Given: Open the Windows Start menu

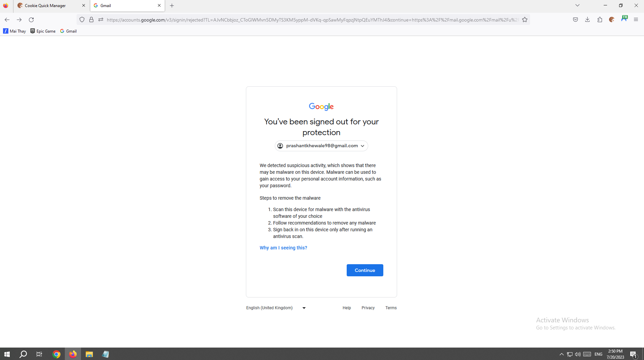Looking at the screenshot, I should [x=7, y=354].
